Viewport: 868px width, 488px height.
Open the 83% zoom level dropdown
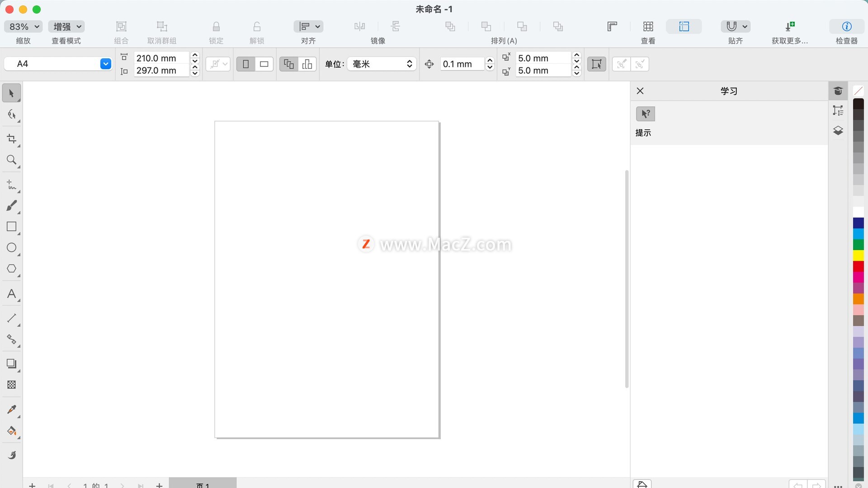tap(24, 27)
